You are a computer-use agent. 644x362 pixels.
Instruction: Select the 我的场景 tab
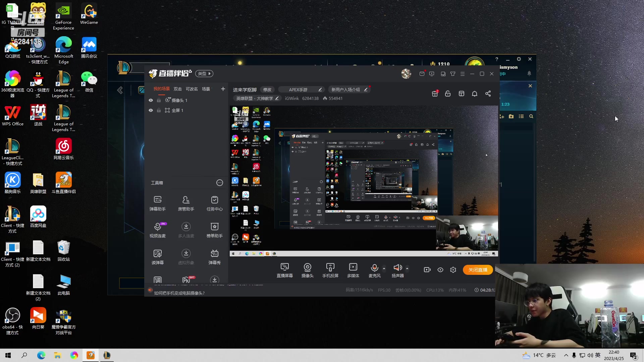(162, 89)
